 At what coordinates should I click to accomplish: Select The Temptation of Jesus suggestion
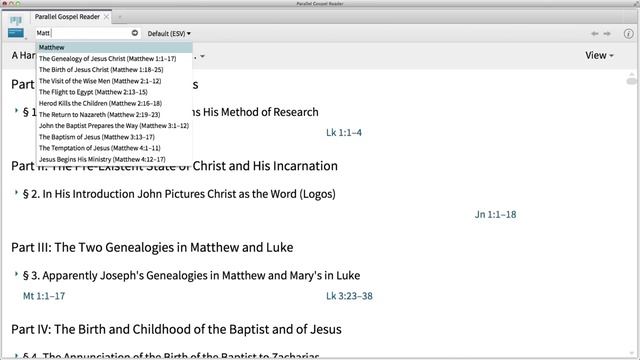(x=114, y=148)
